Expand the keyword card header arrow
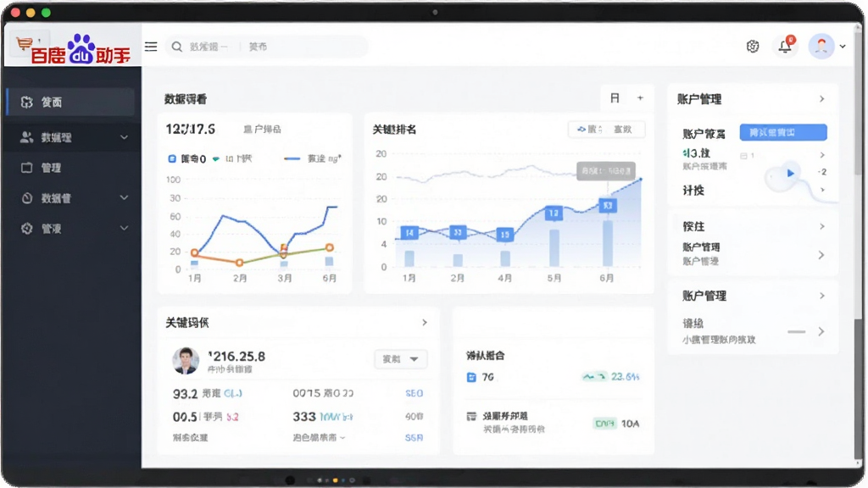This screenshot has height=488, width=868. (425, 322)
